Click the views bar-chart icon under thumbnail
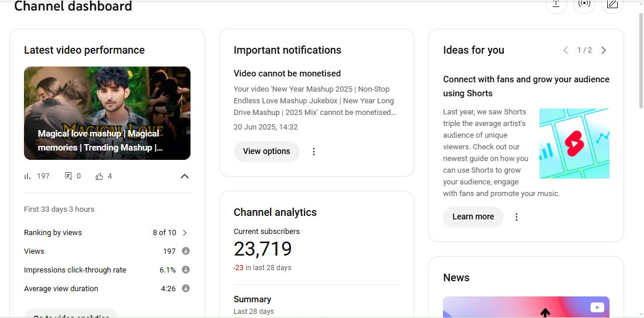Screen dimensions: 644x318 point(27,176)
